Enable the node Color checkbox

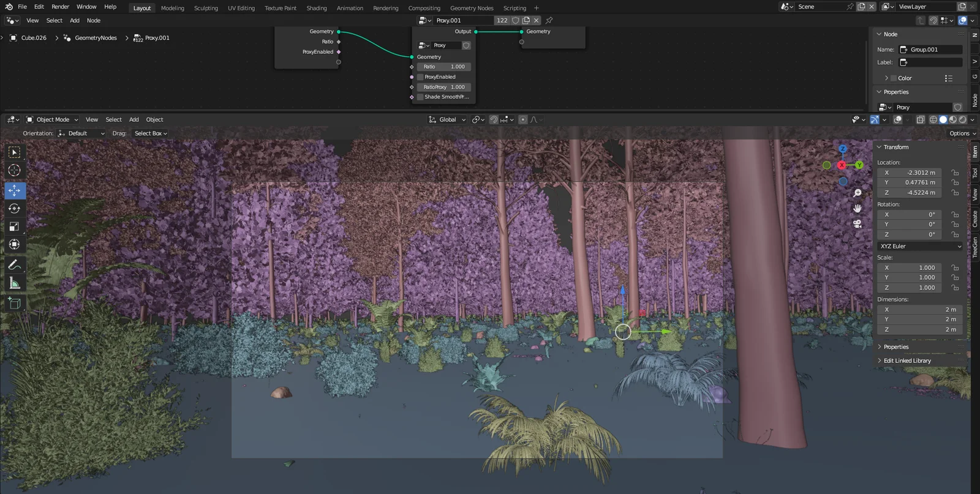click(x=894, y=78)
